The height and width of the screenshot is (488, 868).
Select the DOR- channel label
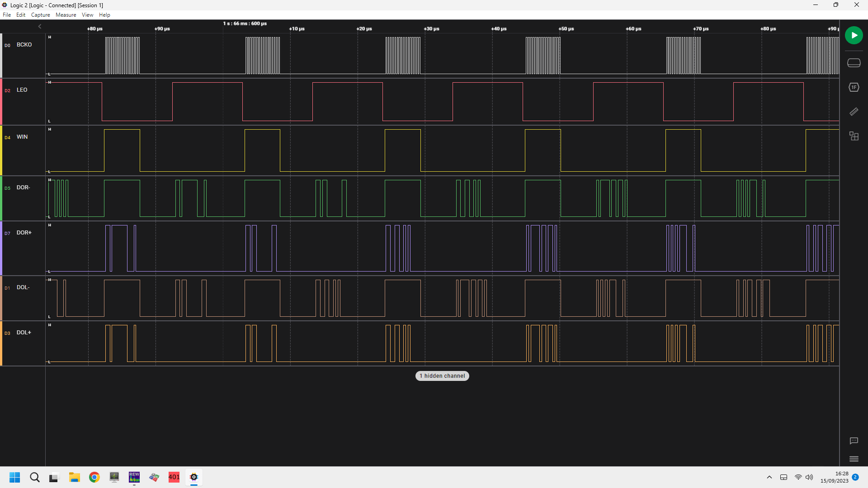23,188
